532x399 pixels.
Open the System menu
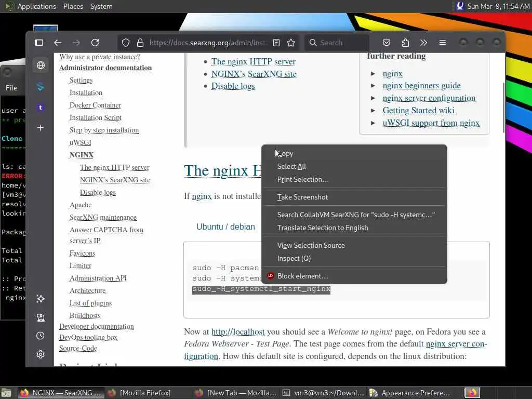(101, 6)
